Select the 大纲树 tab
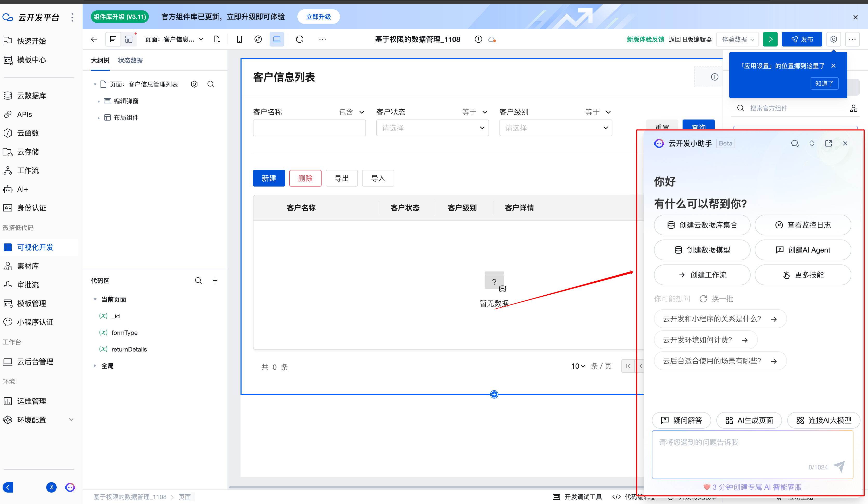This screenshot has width=868, height=504. tap(100, 60)
